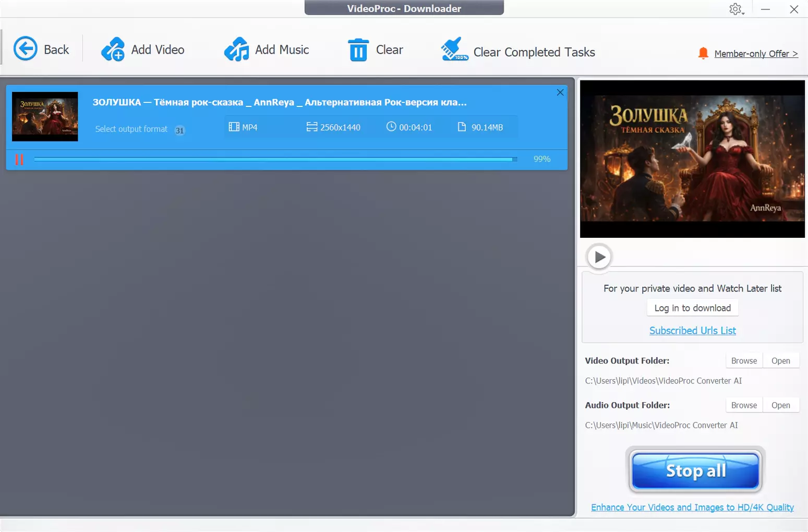Open the Subscribed Urls List link
This screenshot has height=532, width=808.
coord(692,331)
